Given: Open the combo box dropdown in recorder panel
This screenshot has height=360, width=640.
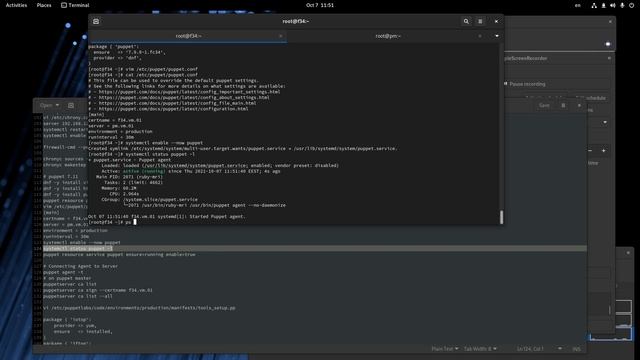Looking at the screenshot, I should [x=605, y=122].
